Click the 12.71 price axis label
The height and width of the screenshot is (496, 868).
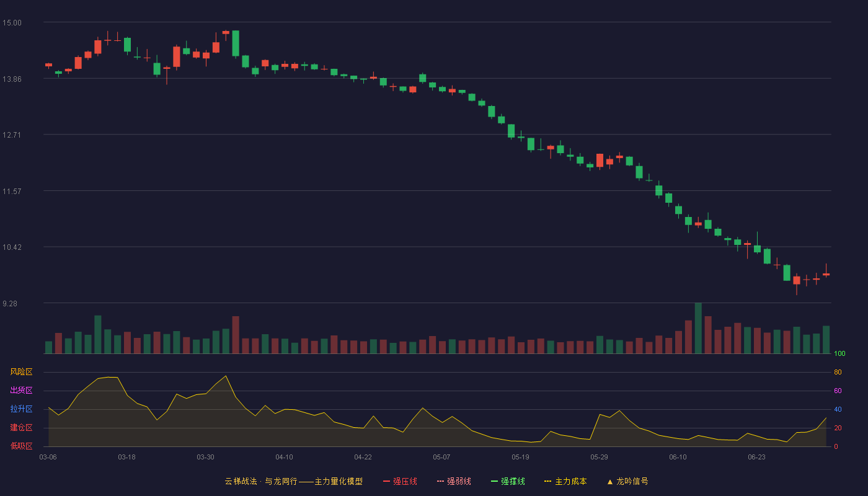[x=12, y=135]
